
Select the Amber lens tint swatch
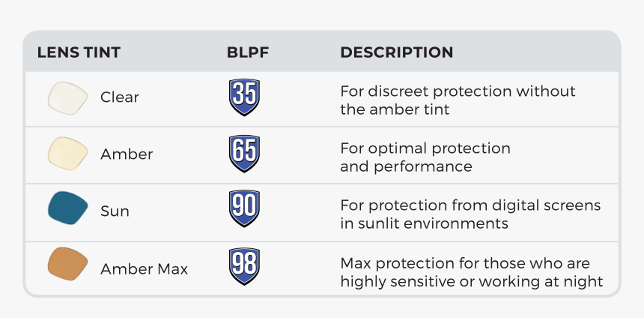(x=67, y=154)
